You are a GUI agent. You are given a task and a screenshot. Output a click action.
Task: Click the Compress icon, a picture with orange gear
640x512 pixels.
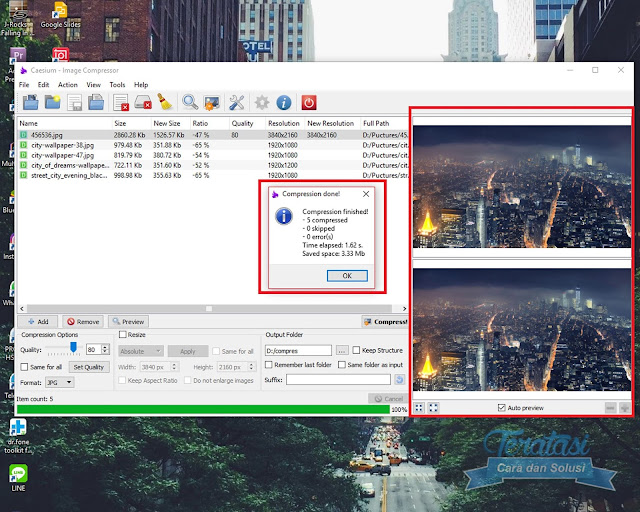(x=212, y=102)
